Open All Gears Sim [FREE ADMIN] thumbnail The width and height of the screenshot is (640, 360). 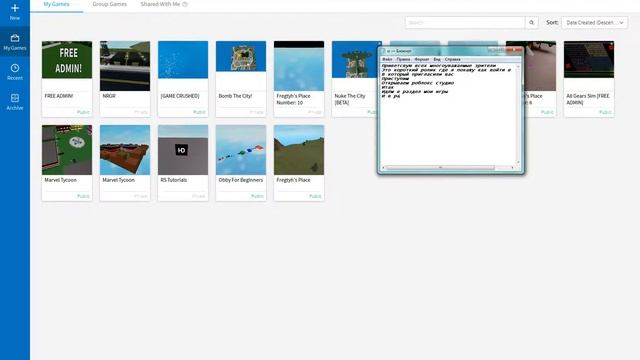tap(589, 59)
